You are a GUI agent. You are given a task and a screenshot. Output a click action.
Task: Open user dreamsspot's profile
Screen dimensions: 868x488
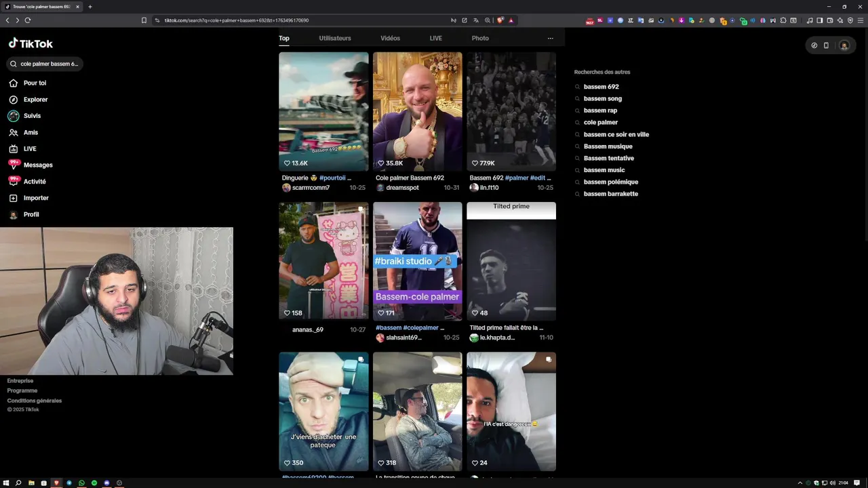point(397,188)
